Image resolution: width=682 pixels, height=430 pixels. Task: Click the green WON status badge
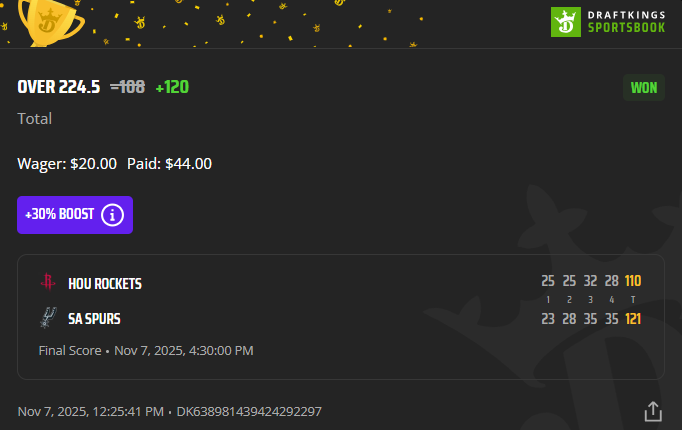(x=644, y=87)
